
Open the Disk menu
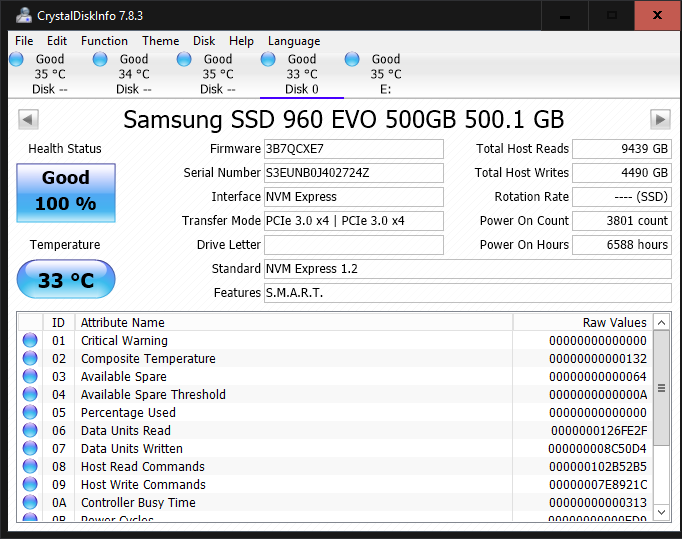[x=204, y=41]
